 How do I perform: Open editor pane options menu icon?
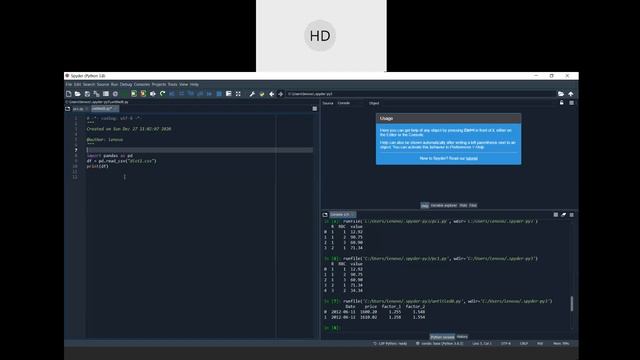pos(315,109)
